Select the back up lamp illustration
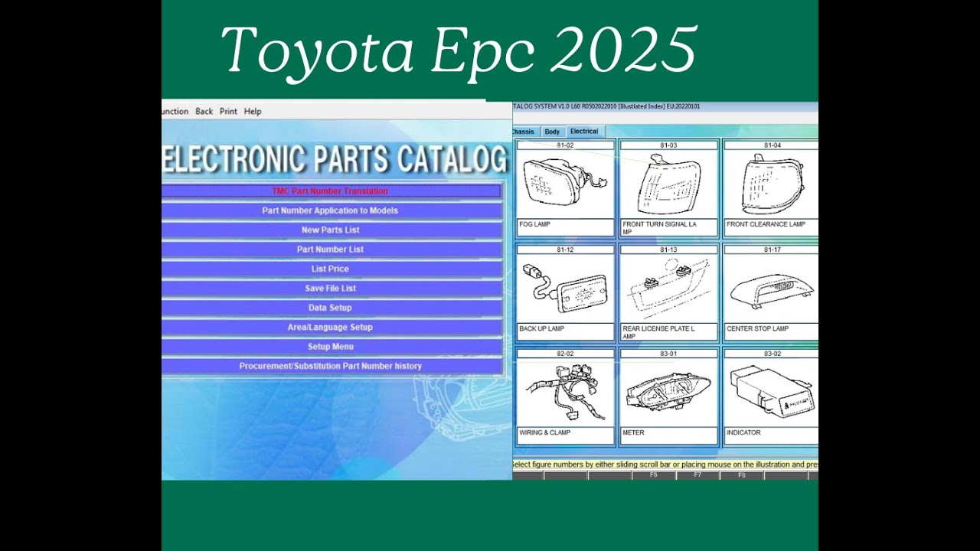 click(x=565, y=288)
